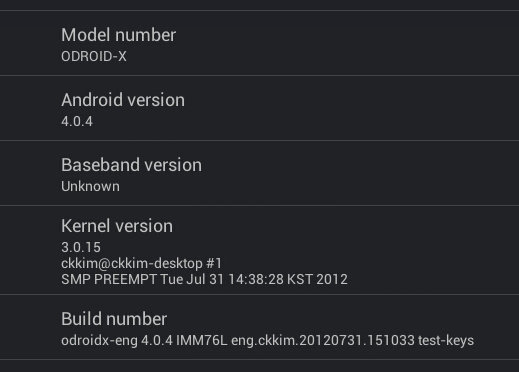The width and height of the screenshot is (519, 372).
Task: Open the Kernel version heading
Action: [117, 226]
